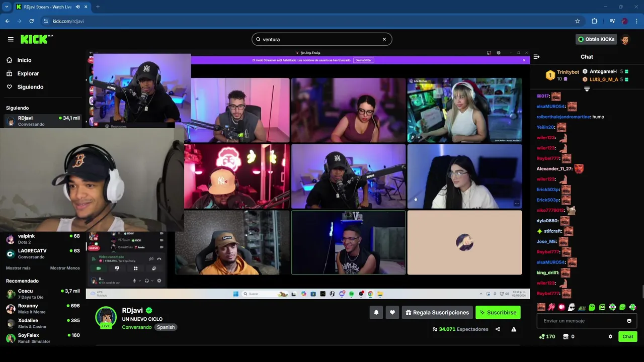This screenshot has height=362, width=644.
Task: Insert the laughing man face emote
Action: [x=541, y=307]
